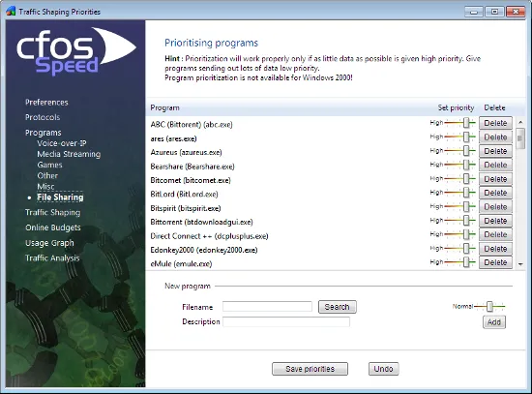Open the Preferences section

pos(46,103)
